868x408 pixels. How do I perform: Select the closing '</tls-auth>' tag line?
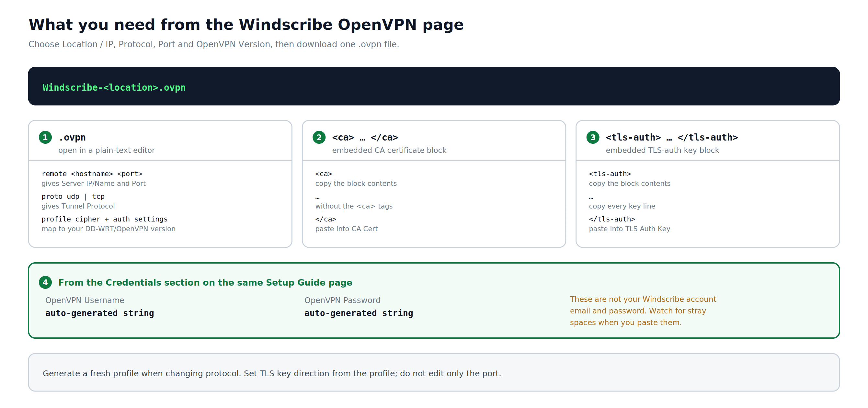click(612, 219)
